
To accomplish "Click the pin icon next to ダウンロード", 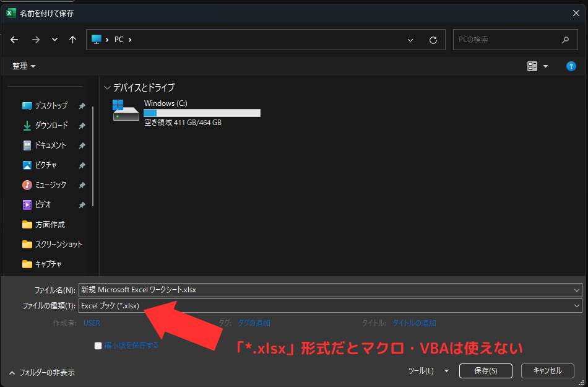I will [x=82, y=126].
